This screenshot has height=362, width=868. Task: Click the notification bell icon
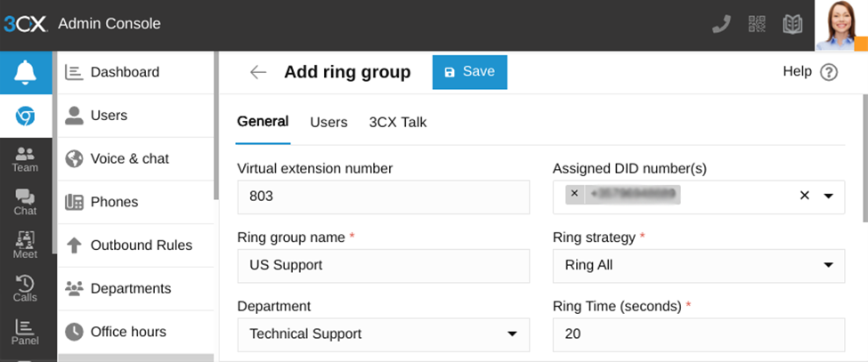(x=26, y=73)
